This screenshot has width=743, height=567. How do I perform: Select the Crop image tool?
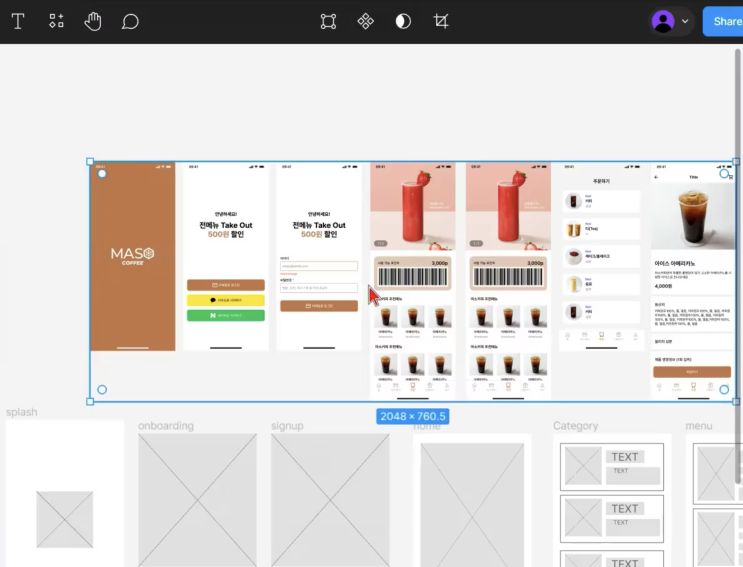pos(441,21)
